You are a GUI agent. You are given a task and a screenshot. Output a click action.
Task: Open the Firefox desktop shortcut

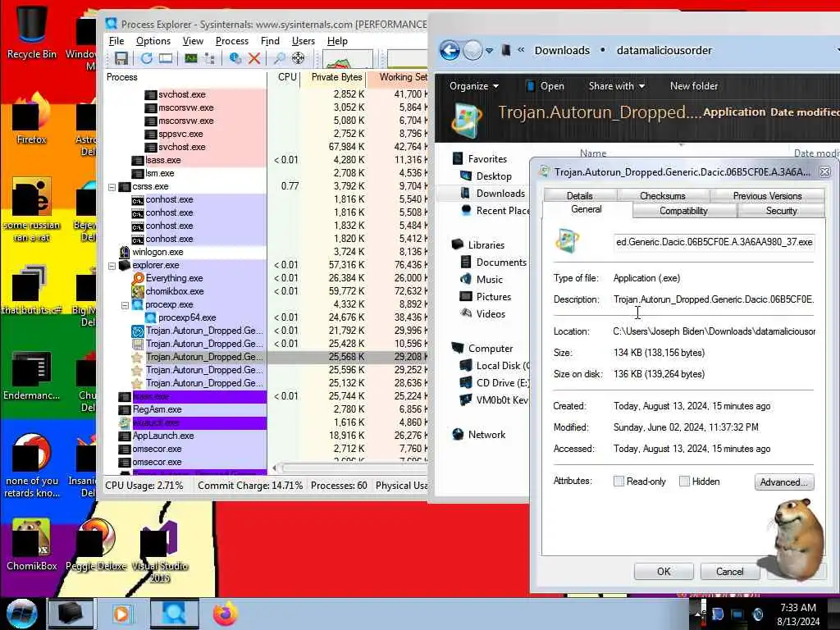pyautogui.click(x=31, y=119)
